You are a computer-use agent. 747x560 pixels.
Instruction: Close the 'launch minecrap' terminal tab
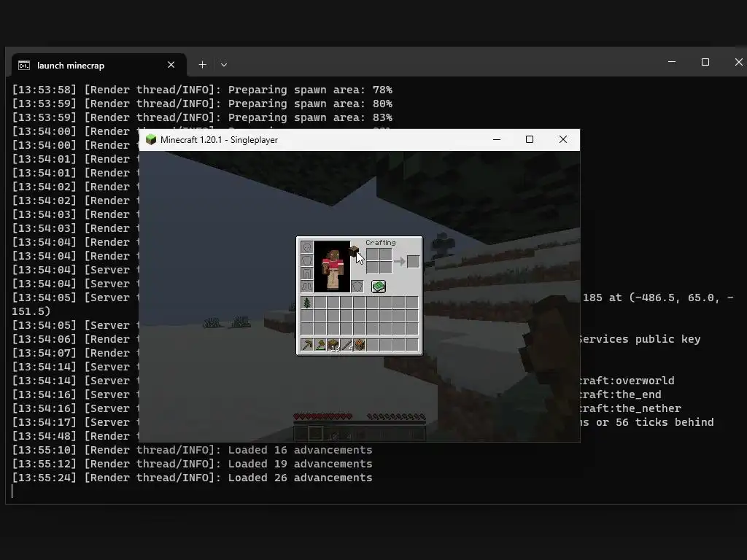coord(171,65)
